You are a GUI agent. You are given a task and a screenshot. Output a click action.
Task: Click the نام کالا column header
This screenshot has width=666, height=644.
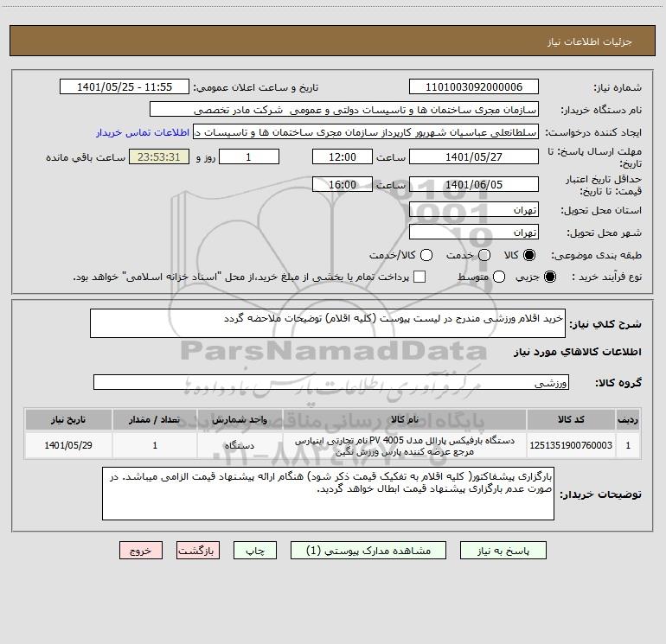405,419
